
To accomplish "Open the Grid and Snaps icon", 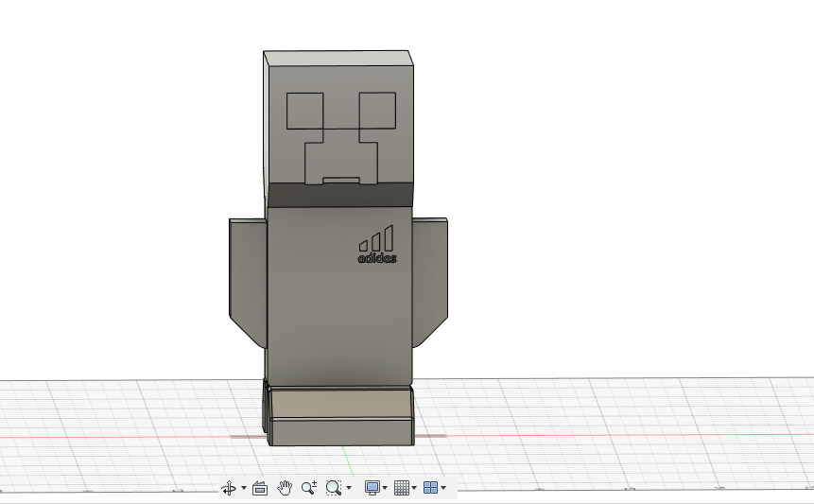I will tap(402, 488).
